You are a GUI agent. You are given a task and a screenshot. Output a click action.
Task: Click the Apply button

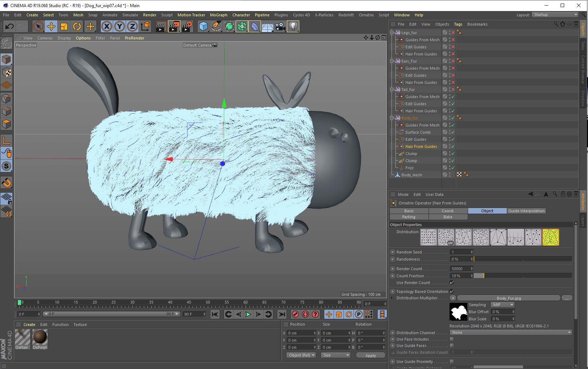coord(370,355)
